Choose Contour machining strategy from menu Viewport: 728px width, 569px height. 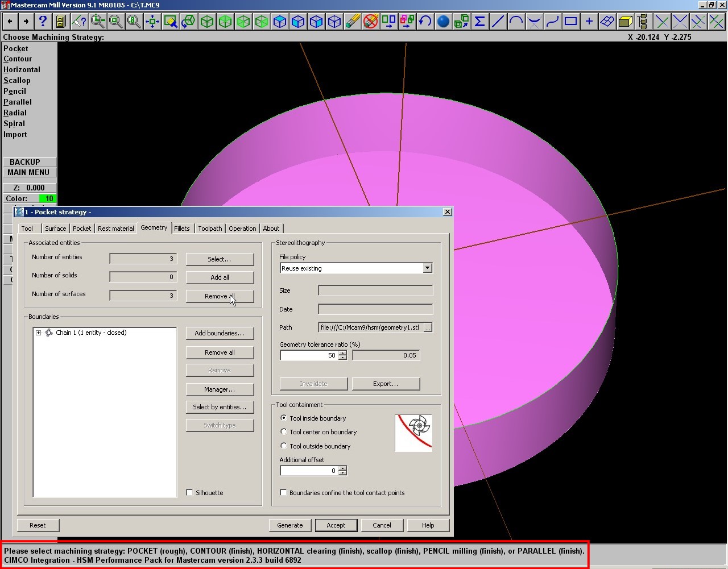[18, 59]
